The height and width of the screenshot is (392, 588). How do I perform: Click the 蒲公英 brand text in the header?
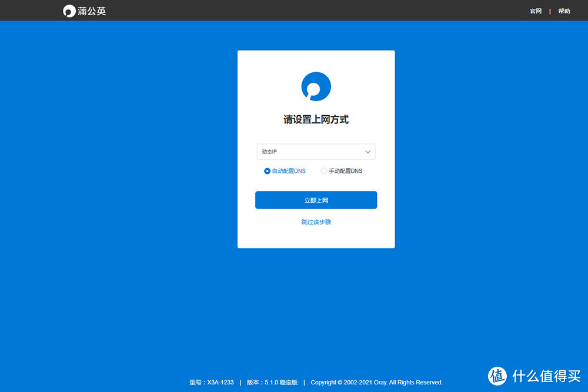click(x=91, y=10)
